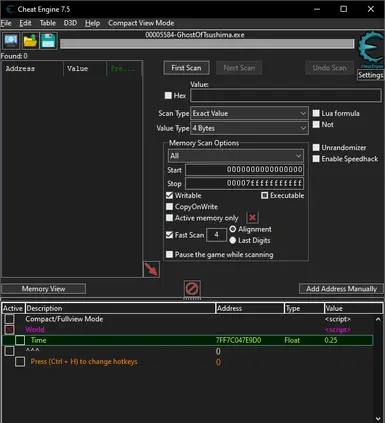Select the address 7FF7C047E9D0
Screen dimensions: 385x423
click(x=238, y=340)
